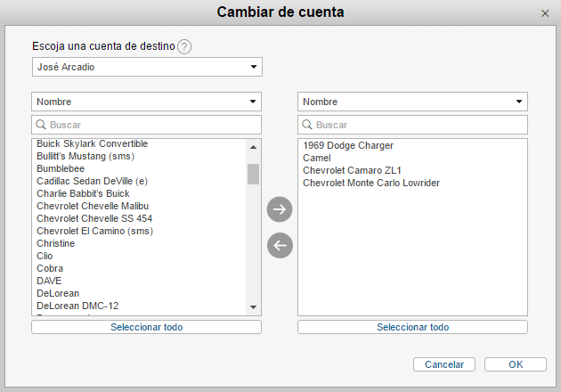Click scrollbar down arrow in left list
This screenshot has height=392, width=561.
[x=253, y=307]
